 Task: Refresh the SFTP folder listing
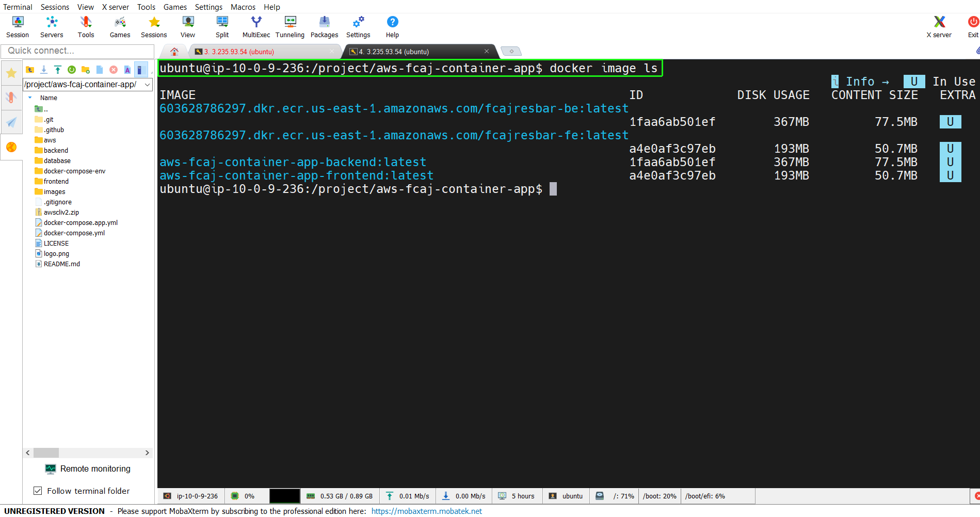click(72, 70)
